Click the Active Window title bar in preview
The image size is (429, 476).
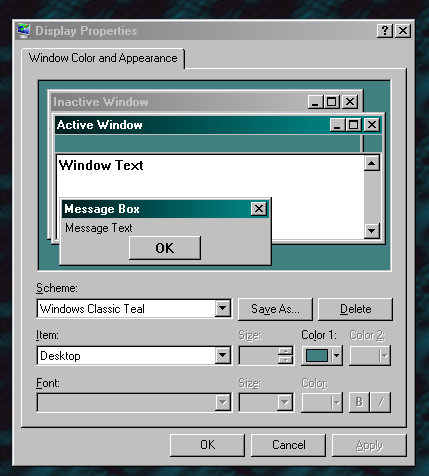click(218, 125)
